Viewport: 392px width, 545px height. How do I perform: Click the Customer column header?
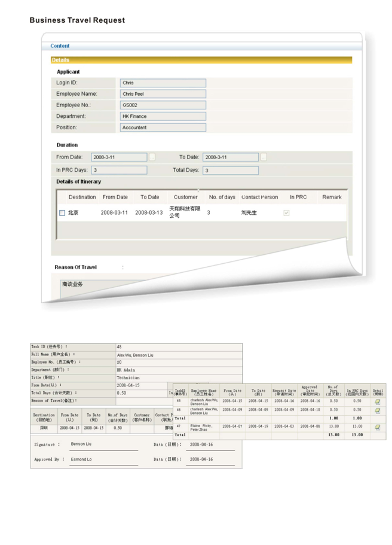186,197
